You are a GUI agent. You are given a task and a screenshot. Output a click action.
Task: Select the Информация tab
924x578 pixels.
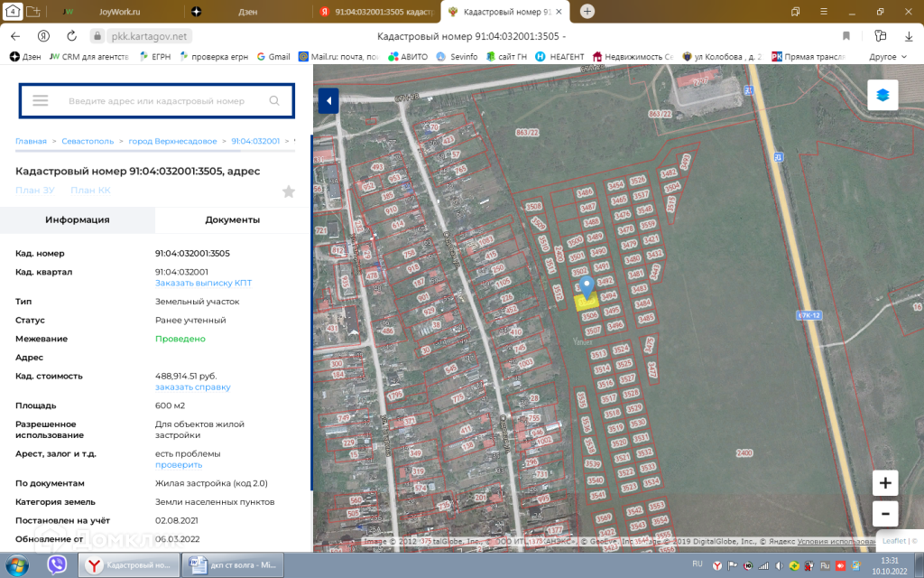coord(78,219)
